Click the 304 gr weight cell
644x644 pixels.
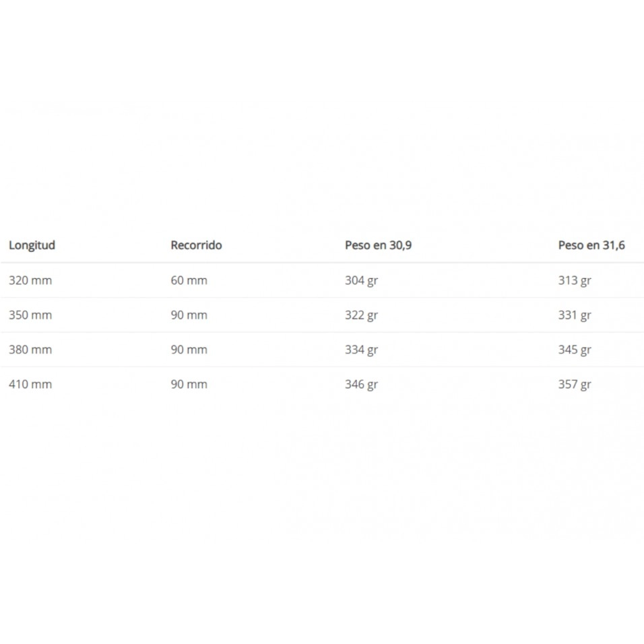(x=361, y=280)
